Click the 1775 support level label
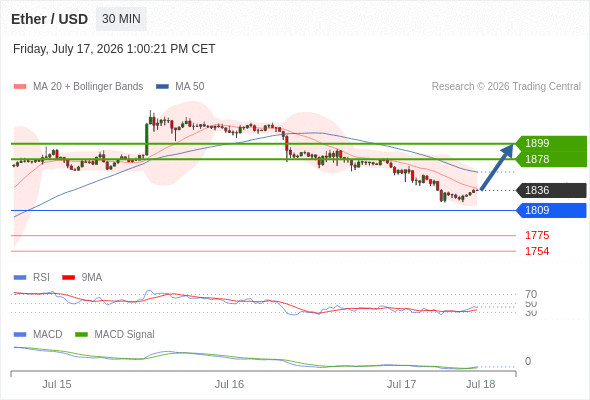Screen dimensions: 590x400 (x=537, y=236)
